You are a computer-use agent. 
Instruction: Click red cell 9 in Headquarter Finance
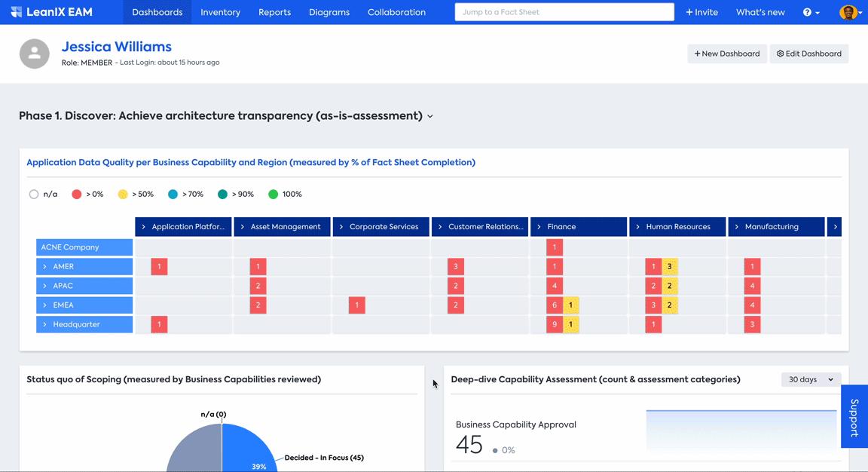pos(554,325)
